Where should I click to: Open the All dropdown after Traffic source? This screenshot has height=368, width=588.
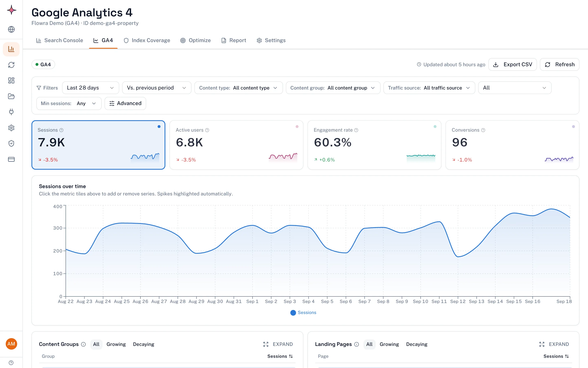click(x=515, y=88)
